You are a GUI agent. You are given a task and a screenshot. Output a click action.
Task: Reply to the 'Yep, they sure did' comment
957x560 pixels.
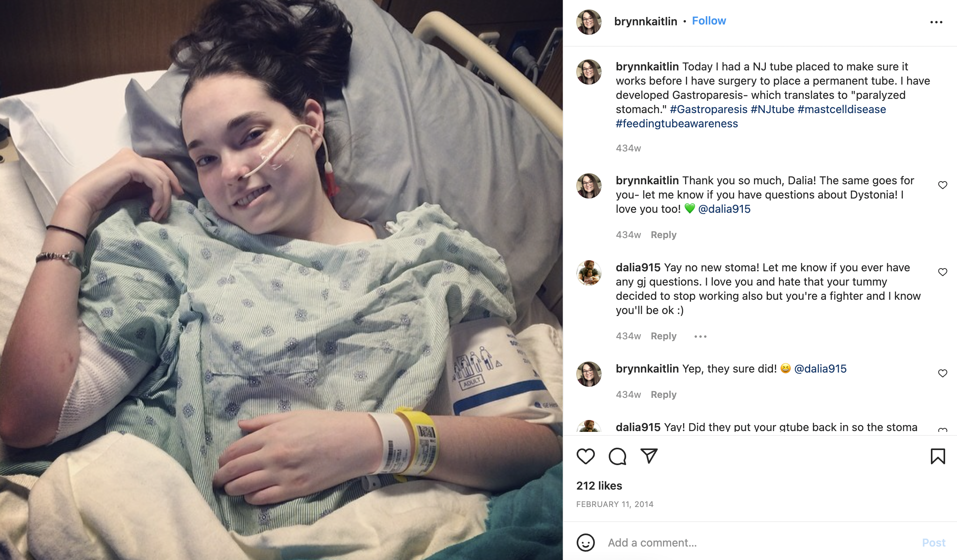pyautogui.click(x=664, y=395)
